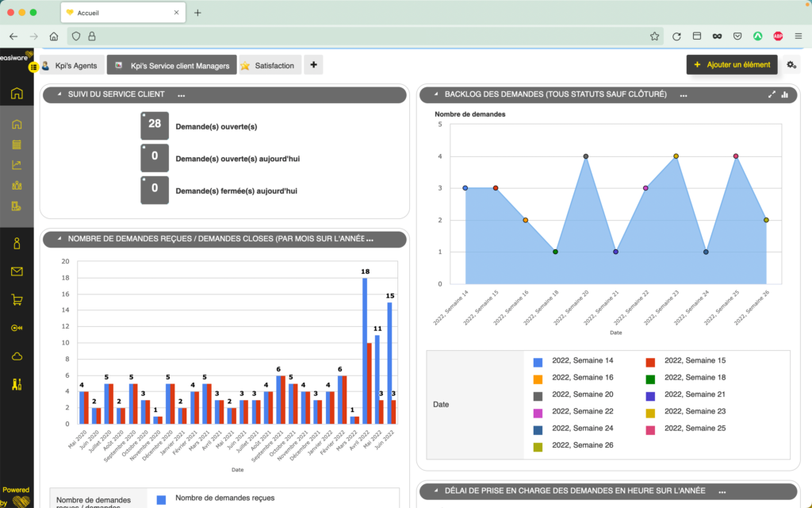Select the line chart sidebar icon
Image resolution: width=812 pixels, height=508 pixels.
coord(17,165)
